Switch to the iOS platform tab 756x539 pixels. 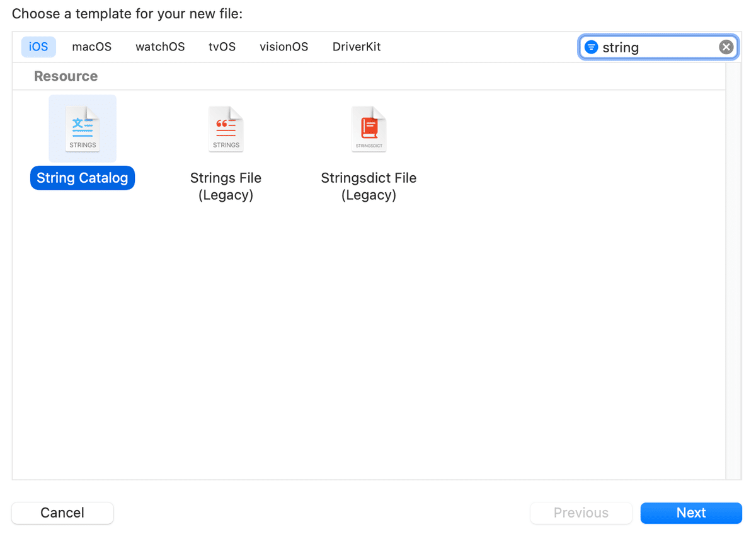(38, 47)
